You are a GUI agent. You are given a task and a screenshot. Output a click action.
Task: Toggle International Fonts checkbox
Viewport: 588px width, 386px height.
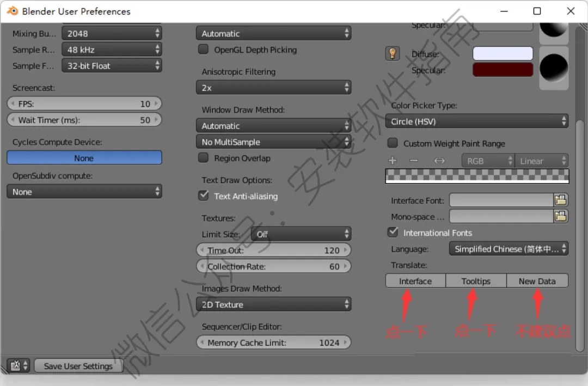[x=393, y=232]
